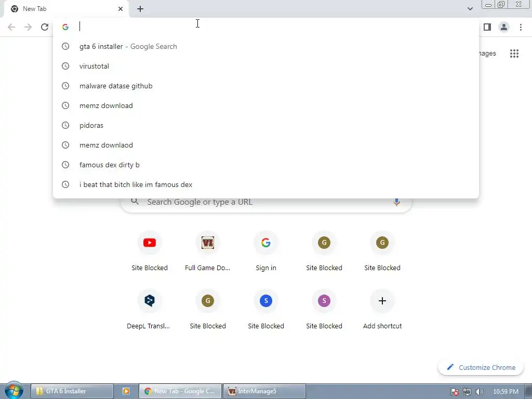Click the network tray icon
This screenshot has width=532, height=399.
click(467, 392)
